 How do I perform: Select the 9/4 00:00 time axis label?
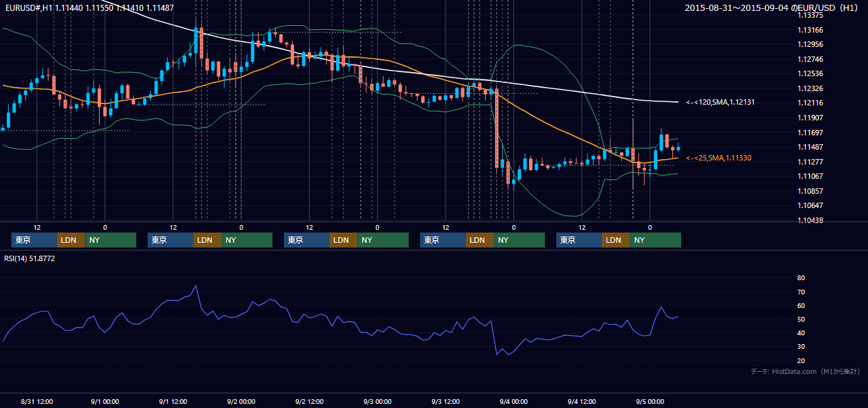[x=513, y=401]
